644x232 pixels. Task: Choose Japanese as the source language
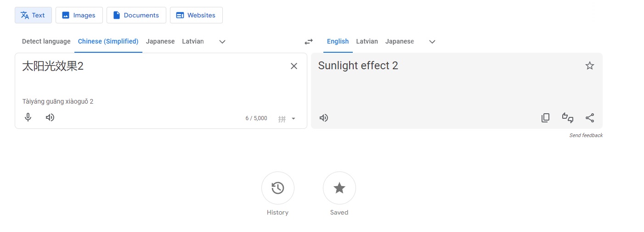[x=160, y=41]
